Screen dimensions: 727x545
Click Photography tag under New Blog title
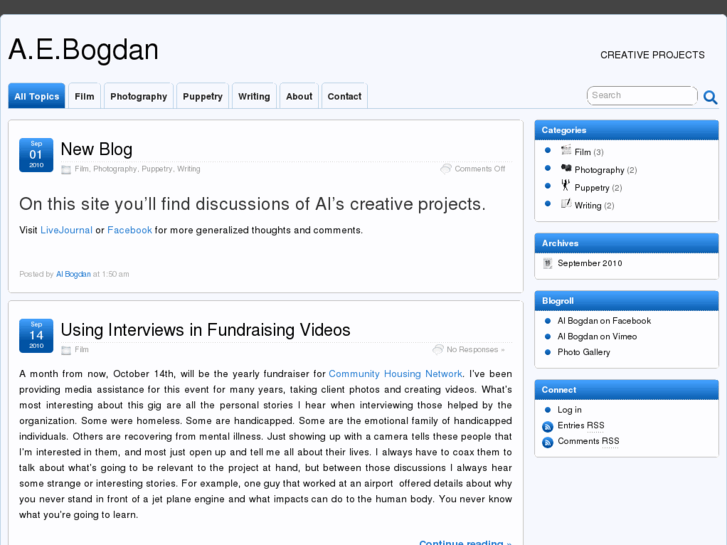pos(115,169)
